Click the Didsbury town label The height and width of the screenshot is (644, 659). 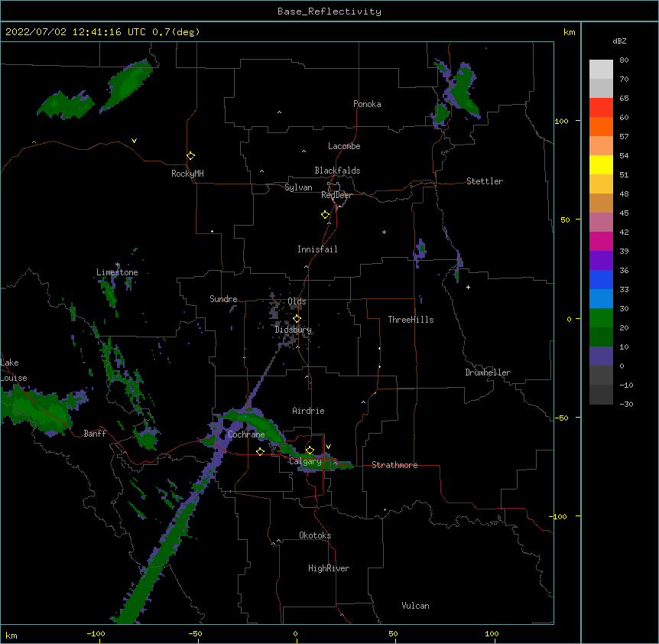tap(294, 330)
